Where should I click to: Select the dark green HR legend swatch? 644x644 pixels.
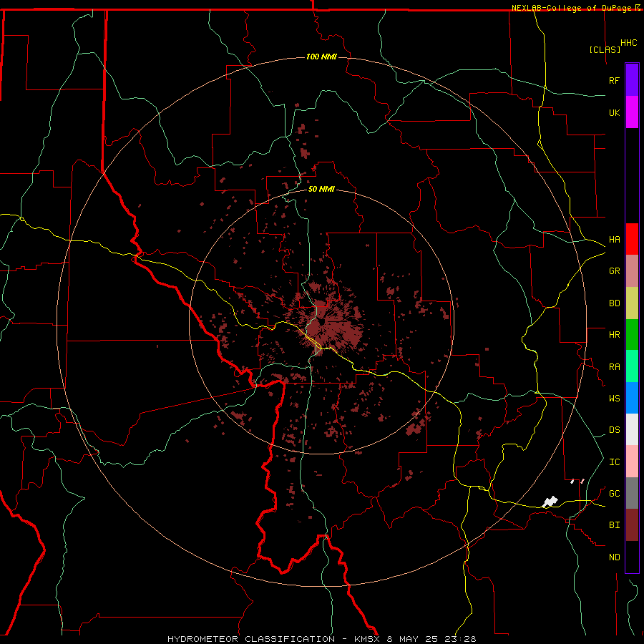click(x=632, y=335)
